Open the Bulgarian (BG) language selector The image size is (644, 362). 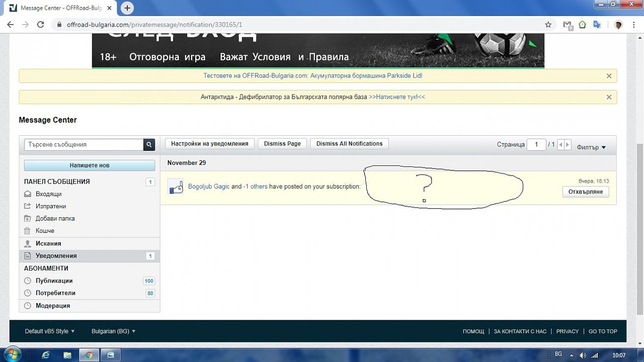113,331
